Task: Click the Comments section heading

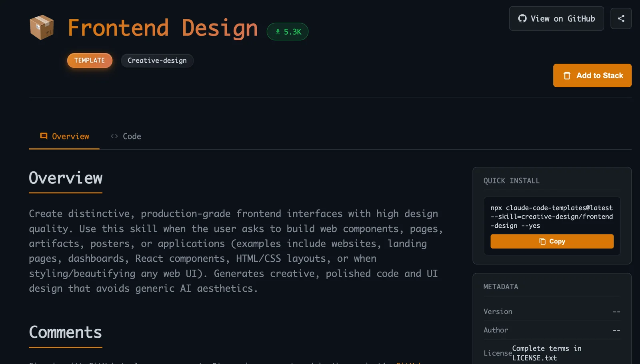Action: pyautogui.click(x=65, y=332)
